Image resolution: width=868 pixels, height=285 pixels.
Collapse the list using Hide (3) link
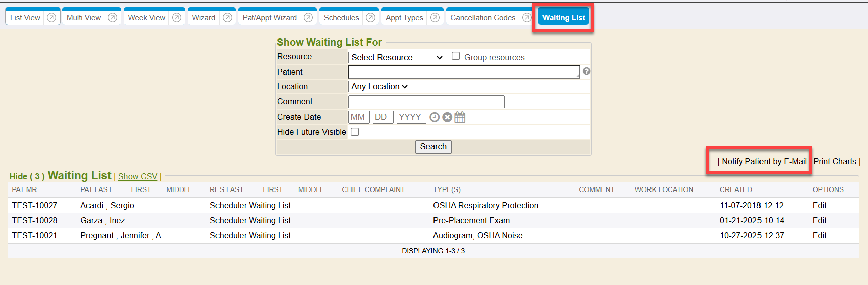pos(27,176)
